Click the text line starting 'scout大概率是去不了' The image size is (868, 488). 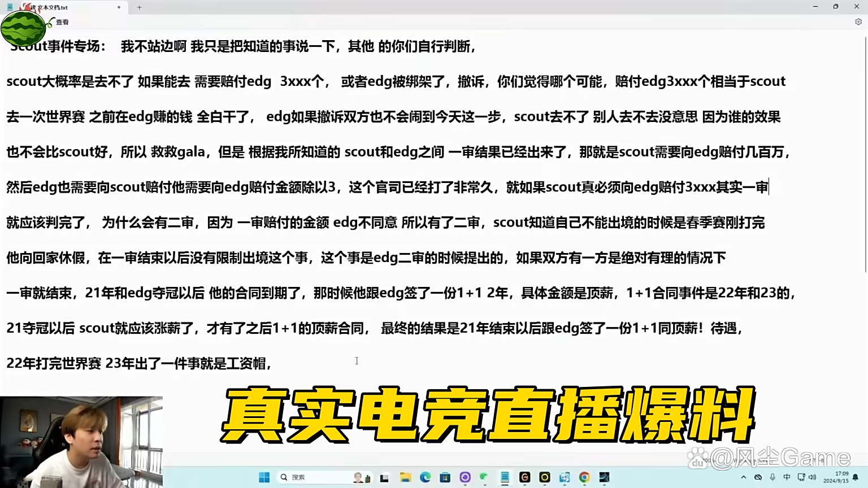tap(396, 81)
